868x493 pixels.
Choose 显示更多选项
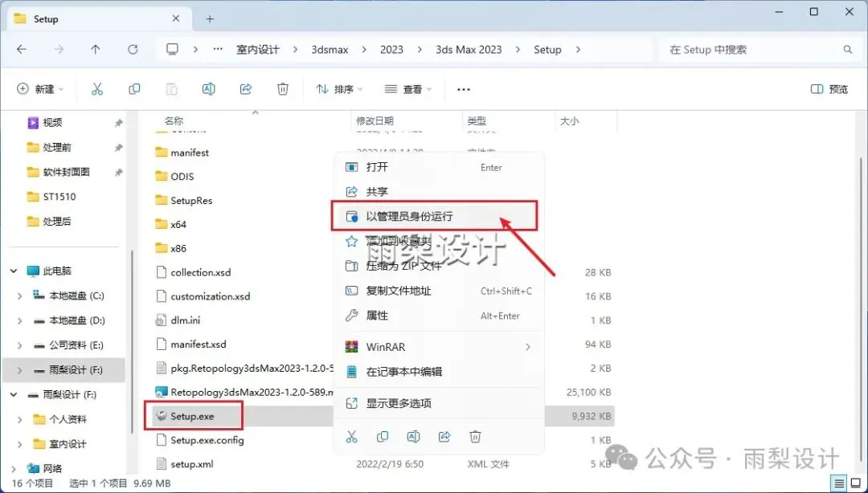439,403
